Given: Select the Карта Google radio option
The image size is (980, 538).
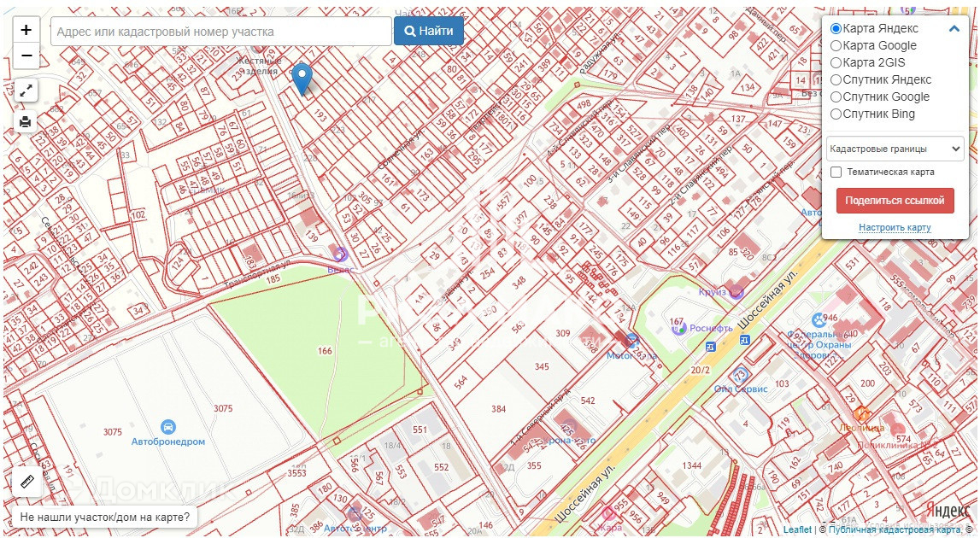Looking at the screenshot, I should [x=836, y=46].
